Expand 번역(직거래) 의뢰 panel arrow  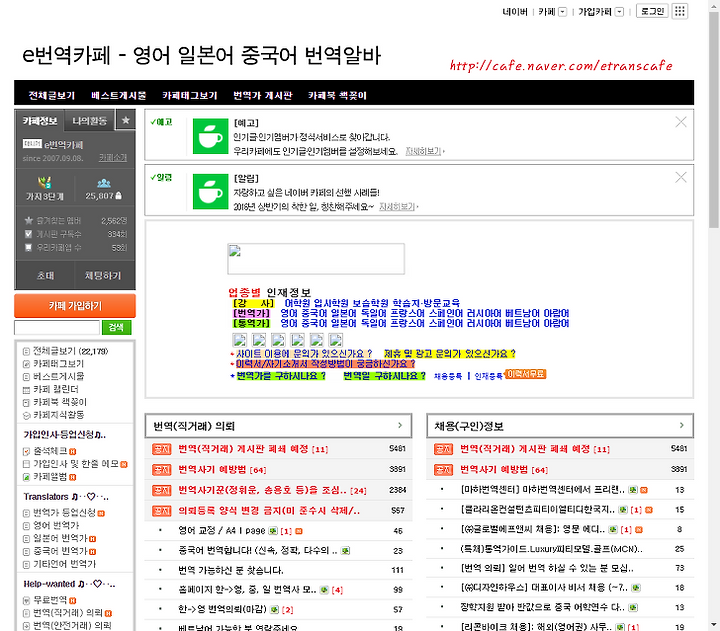[x=400, y=425]
